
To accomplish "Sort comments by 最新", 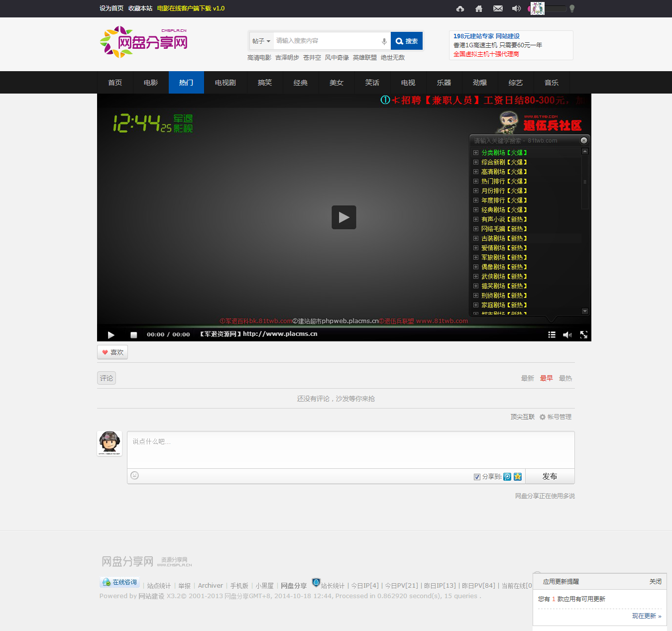I will point(528,378).
